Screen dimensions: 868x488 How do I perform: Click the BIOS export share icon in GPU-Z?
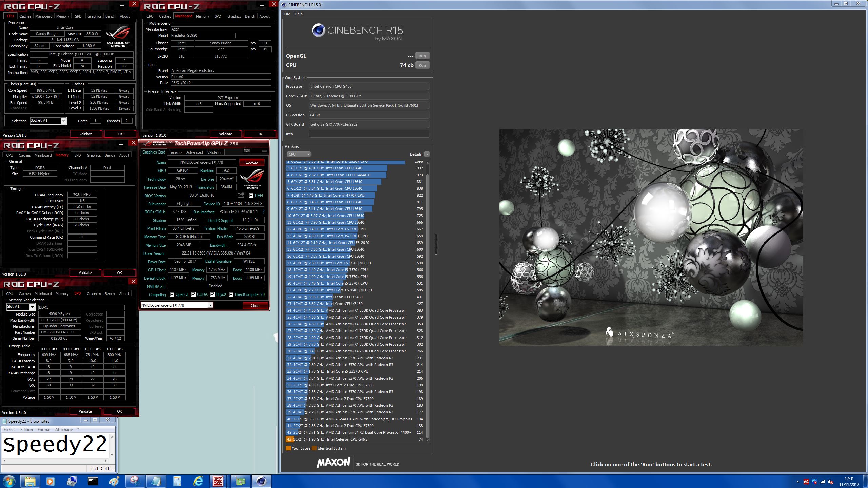pyautogui.click(x=241, y=195)
